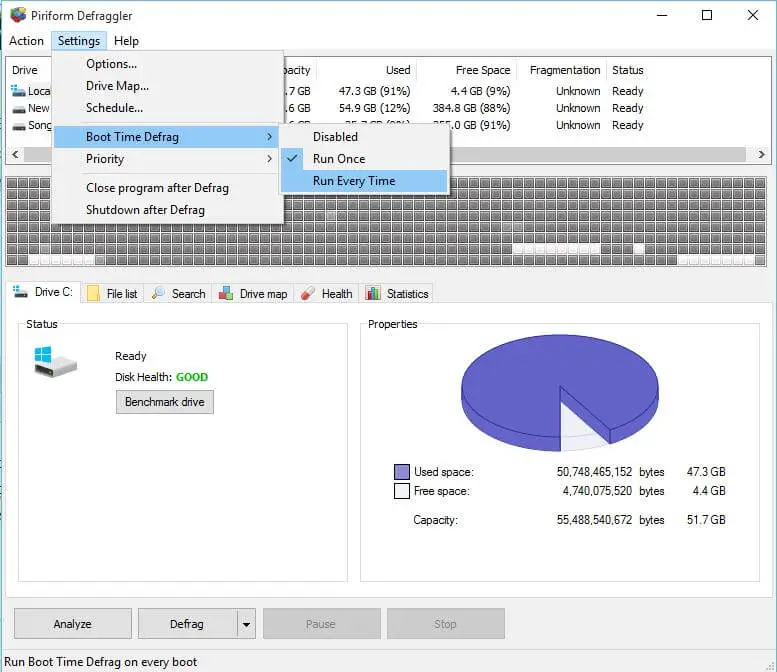Select Run Every Time boot defrag option
777x672 pixels.
tap(364, 181)
